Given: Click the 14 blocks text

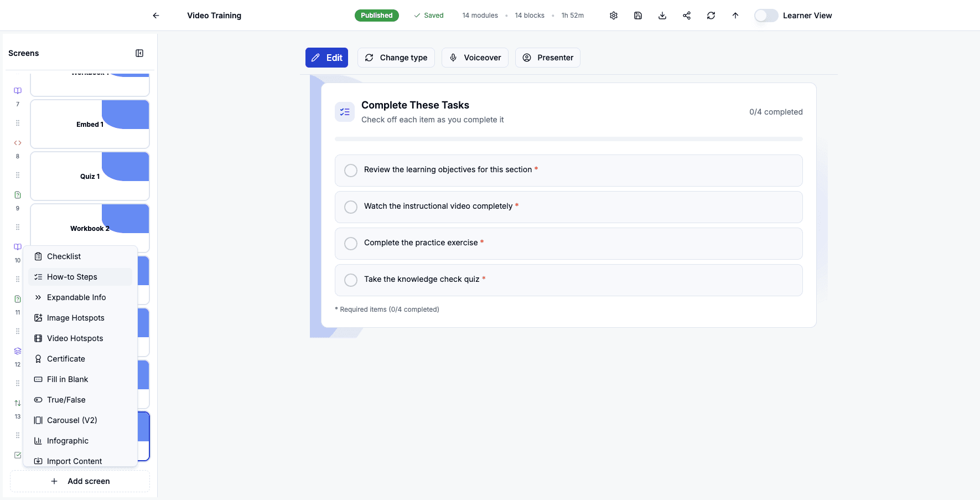Looking at the screenshot, I should tap(530, 16).
